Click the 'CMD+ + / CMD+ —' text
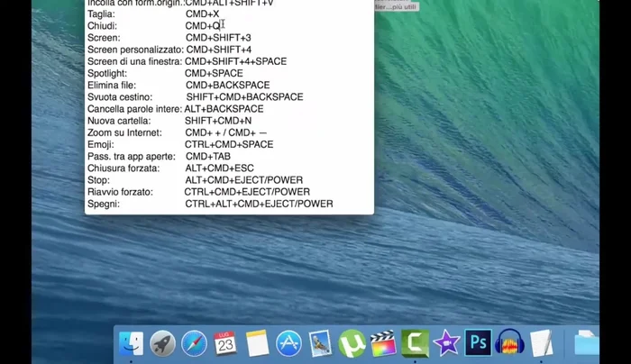Image resolution: width=631 pixels, height=364 pixels. click(x=226, y=132)
